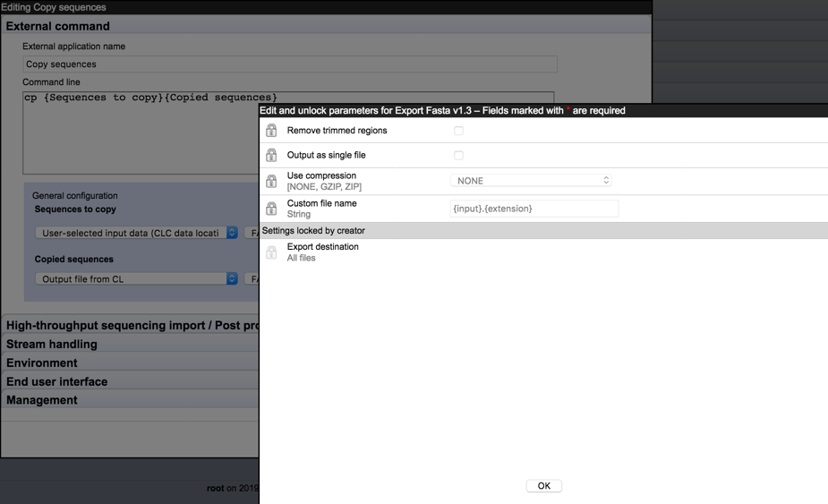Image resolution: width=828 pixels, height=504 pixels.
Task: Expand High-throughput sequencing import section
Action: [131, 326]
